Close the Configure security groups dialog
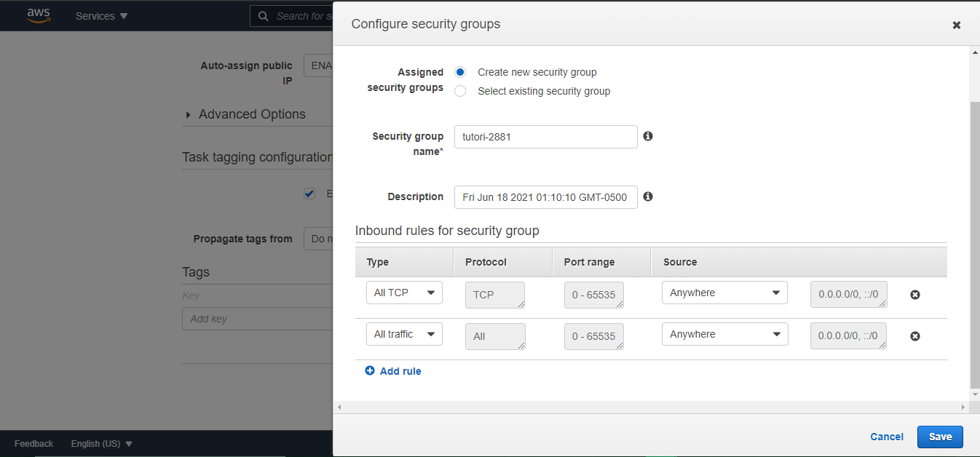The width and height of the screenshot is (980, 457). pos(957,25)
